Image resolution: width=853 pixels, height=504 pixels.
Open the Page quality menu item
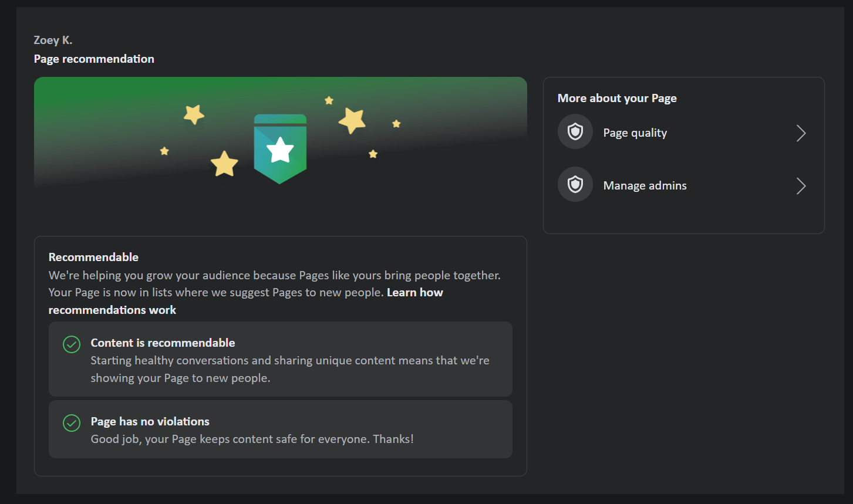(635, 133)
